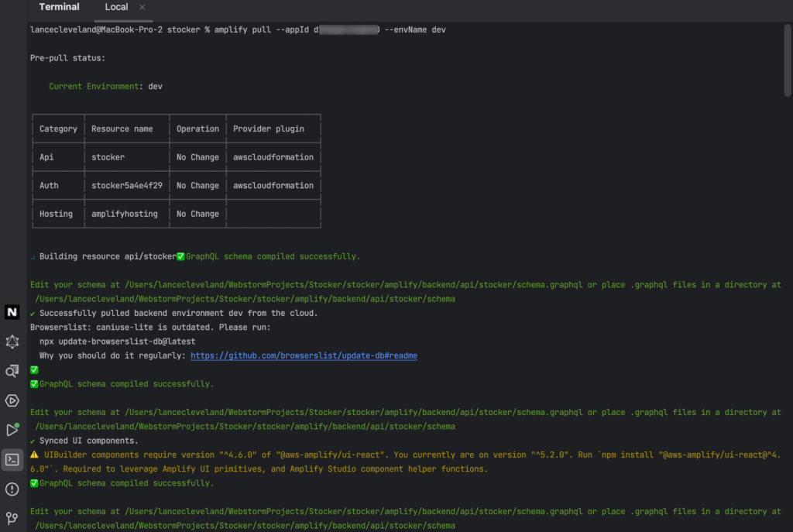The width and height of the screenshot is (793, 532).
Task: Open the browserslist update-db readme link
Action: (304, 355)
